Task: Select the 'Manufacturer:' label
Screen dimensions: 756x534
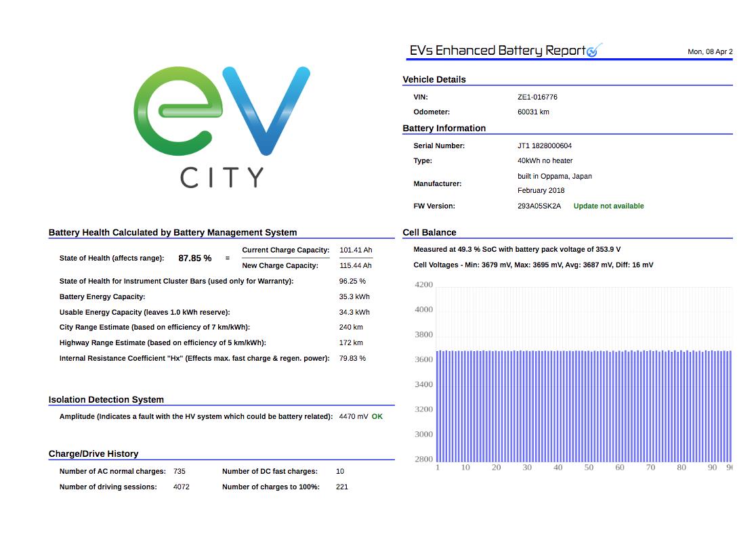Action: [438, 183]
